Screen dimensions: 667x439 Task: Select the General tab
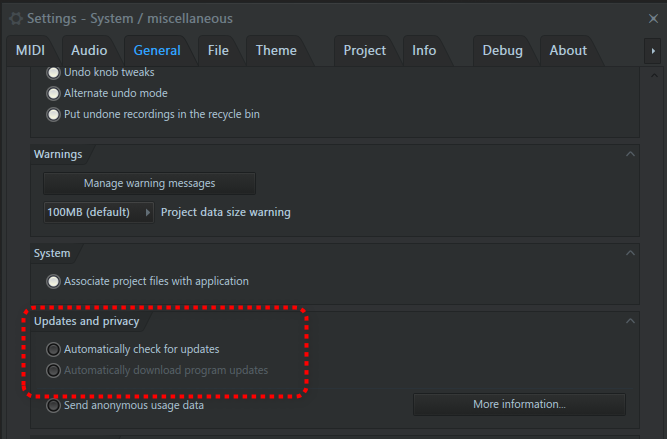157,50
